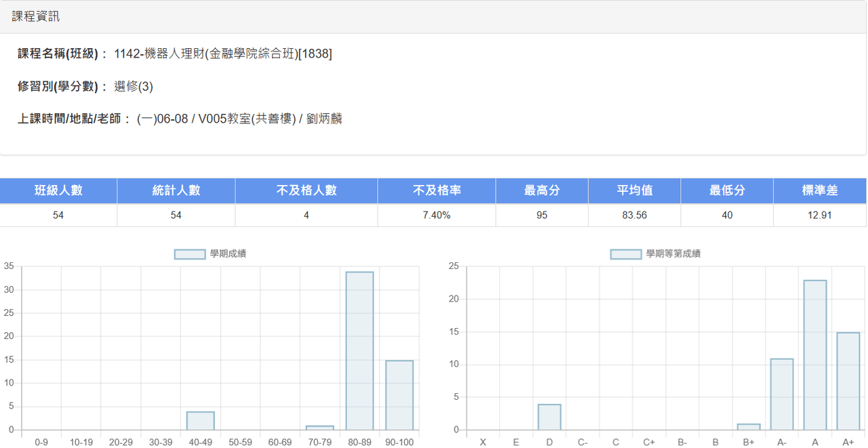Click the 平均值 column header

tap(635, 190)
